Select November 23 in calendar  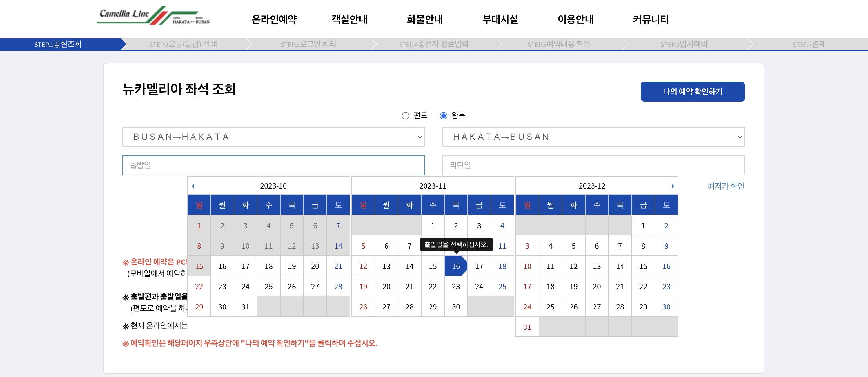point(455,286)
